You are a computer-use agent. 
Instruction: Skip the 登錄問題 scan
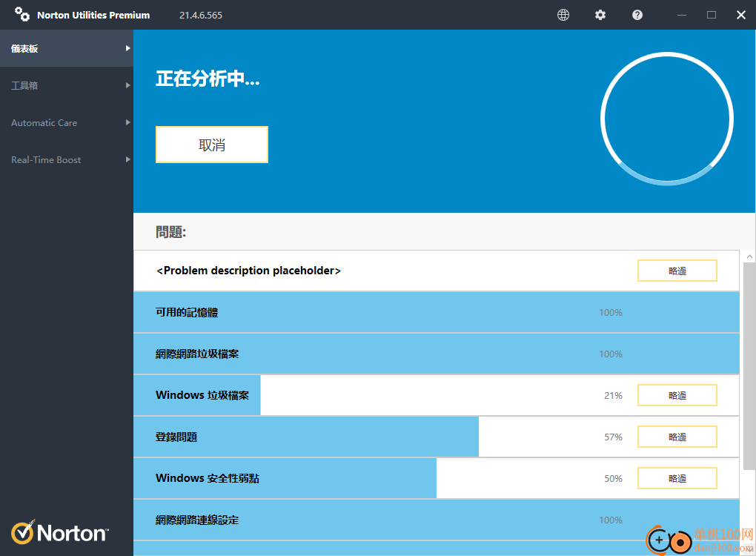pos(677,437)
